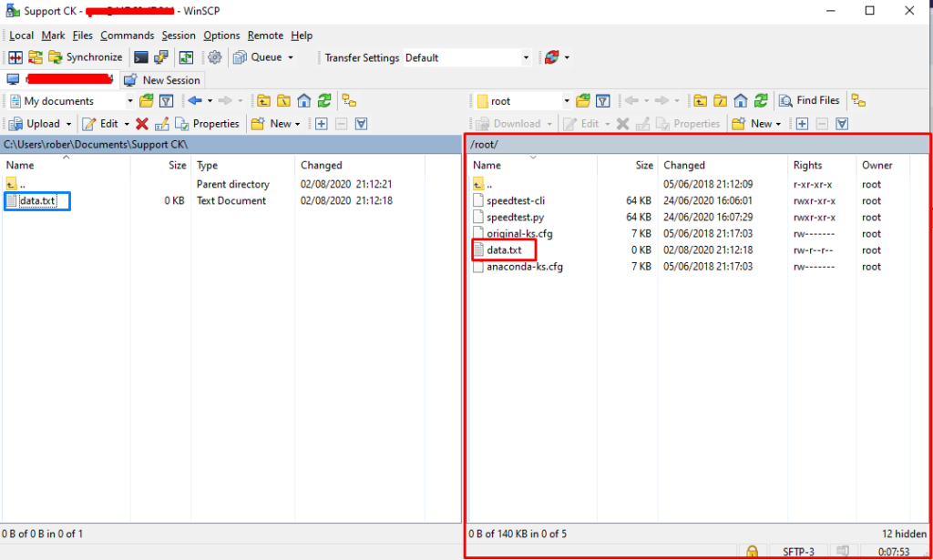Select speedtest-cli in the remote panel
The height and width of the screenshot is (560, 933).
pos(516,200)
